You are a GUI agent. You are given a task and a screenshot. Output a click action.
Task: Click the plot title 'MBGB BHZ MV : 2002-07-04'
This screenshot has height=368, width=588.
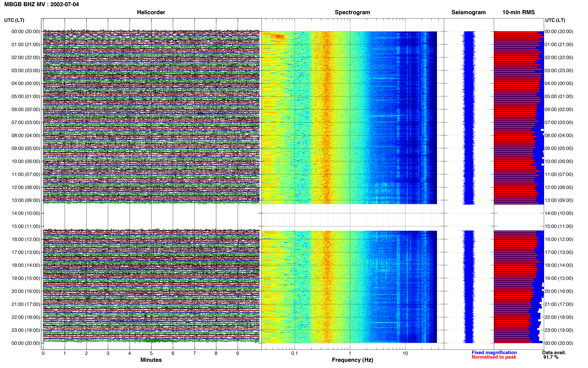pyautogui.click(x=42, y=4)
